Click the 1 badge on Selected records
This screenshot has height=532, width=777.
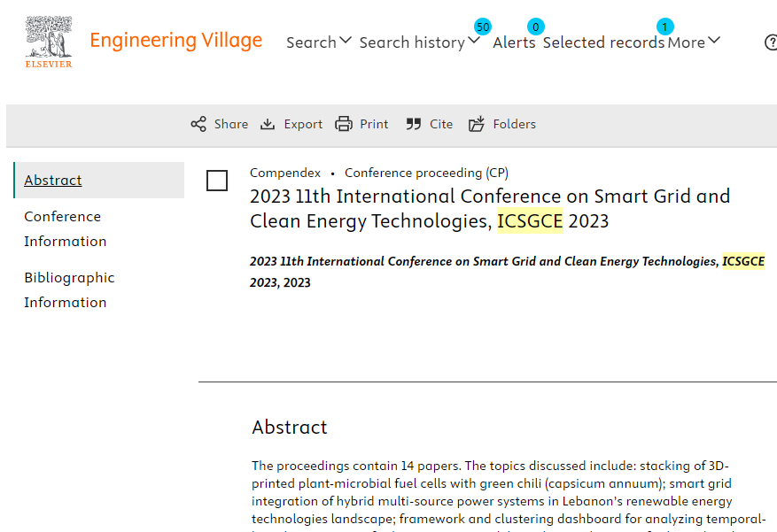click(x=665, y=27)
